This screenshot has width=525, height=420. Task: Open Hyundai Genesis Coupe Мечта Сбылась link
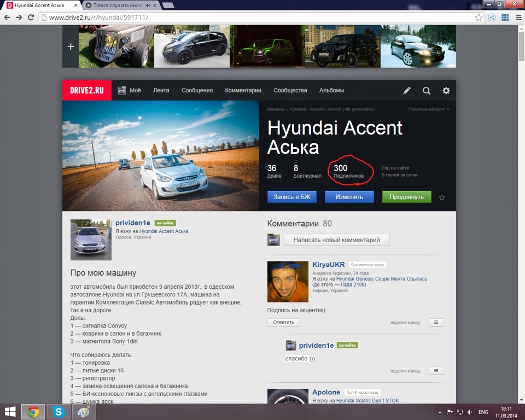coord(382,279)
